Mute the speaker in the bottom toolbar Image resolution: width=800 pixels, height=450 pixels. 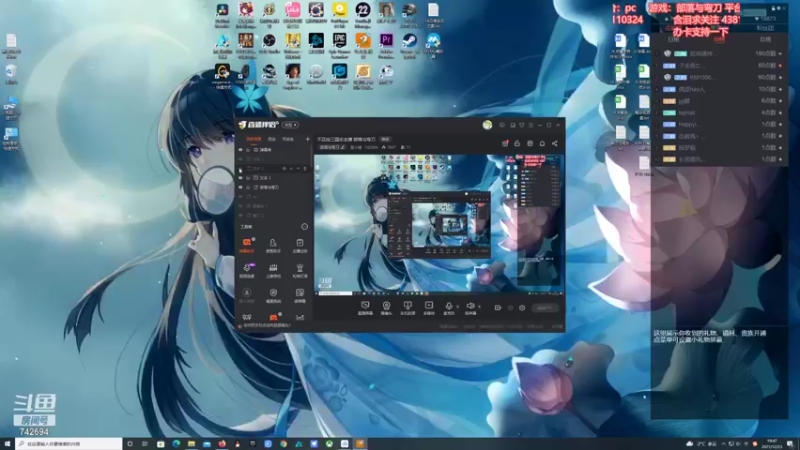470,308
